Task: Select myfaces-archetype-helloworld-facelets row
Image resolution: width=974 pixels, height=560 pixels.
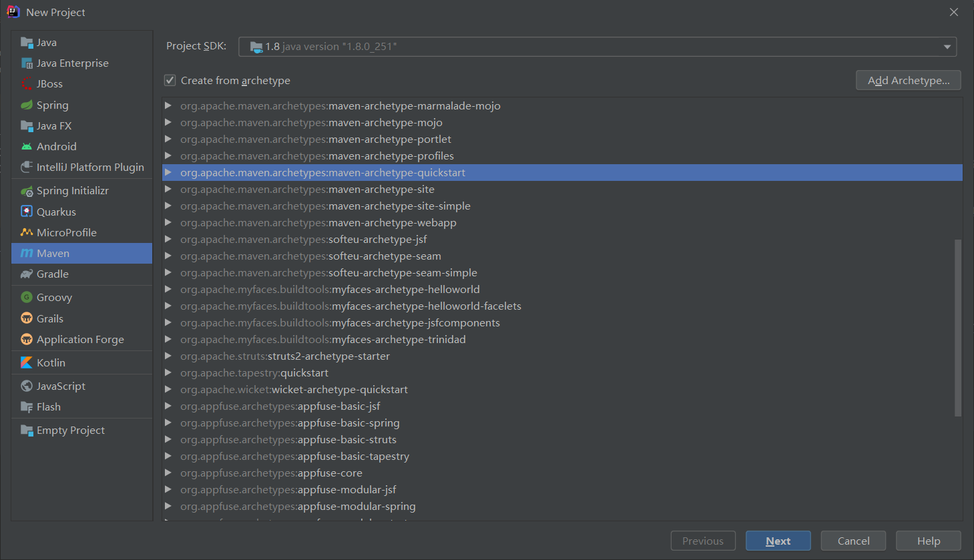Action: (x=562, y=306)
